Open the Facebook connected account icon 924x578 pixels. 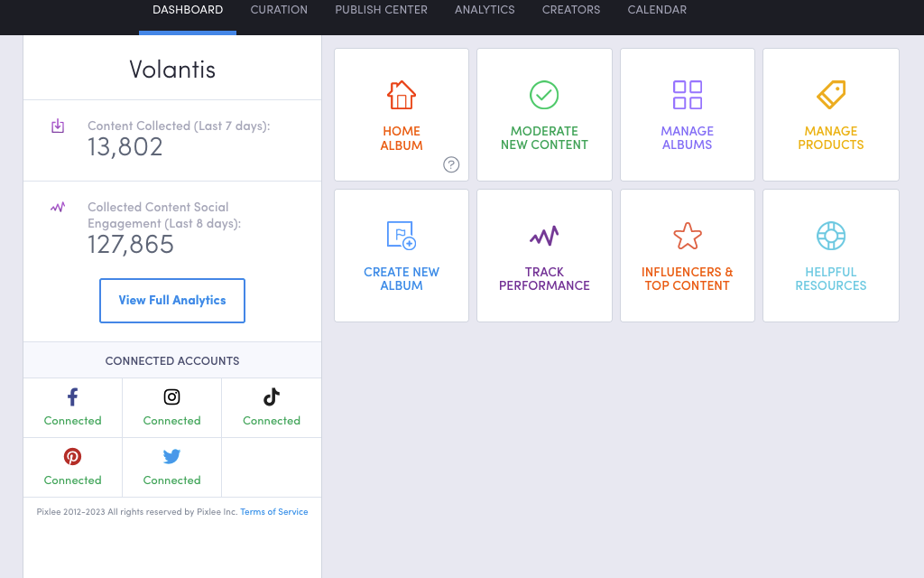(72, 396)
